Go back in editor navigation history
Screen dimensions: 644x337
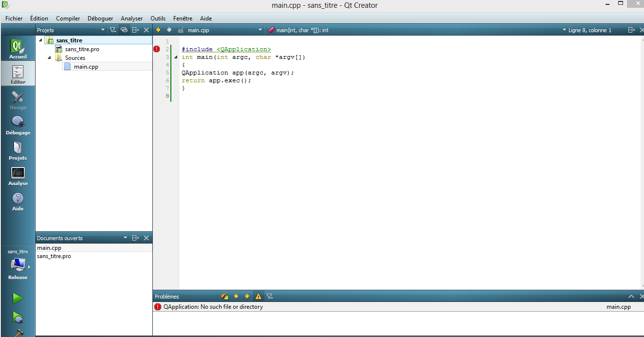[x=158, y=30]
